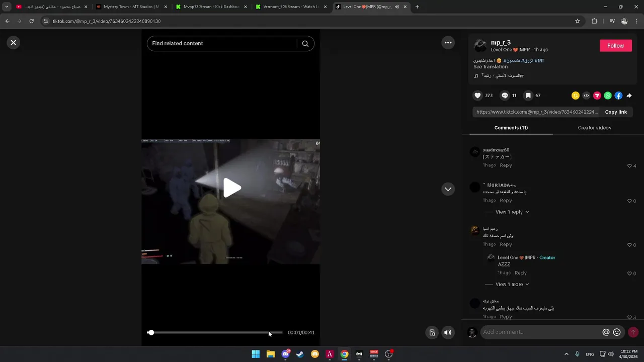Share the video to Facebook

618,96
